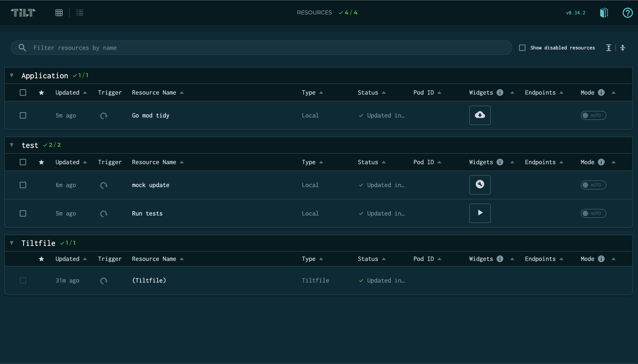Sort Tiltfile table by Pod ID
The height and width of the screenshot is (364, 638).
[x=427, y=259]
